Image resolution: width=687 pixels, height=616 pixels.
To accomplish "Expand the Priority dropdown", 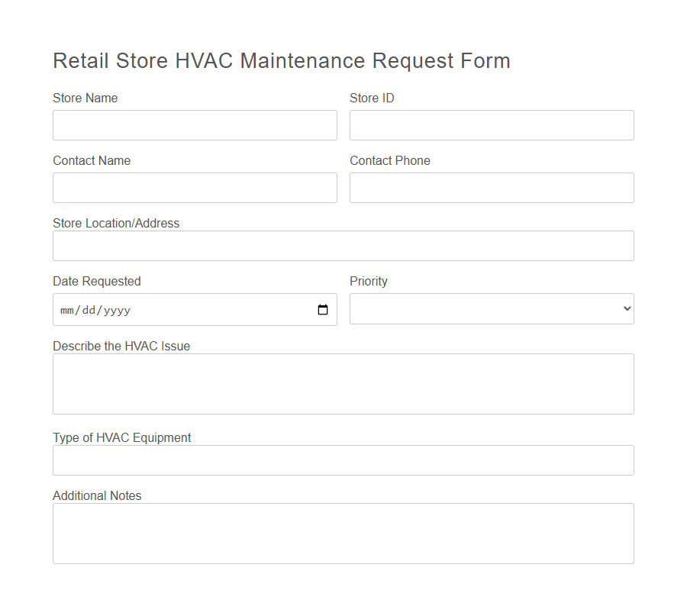I will point(491,308).
